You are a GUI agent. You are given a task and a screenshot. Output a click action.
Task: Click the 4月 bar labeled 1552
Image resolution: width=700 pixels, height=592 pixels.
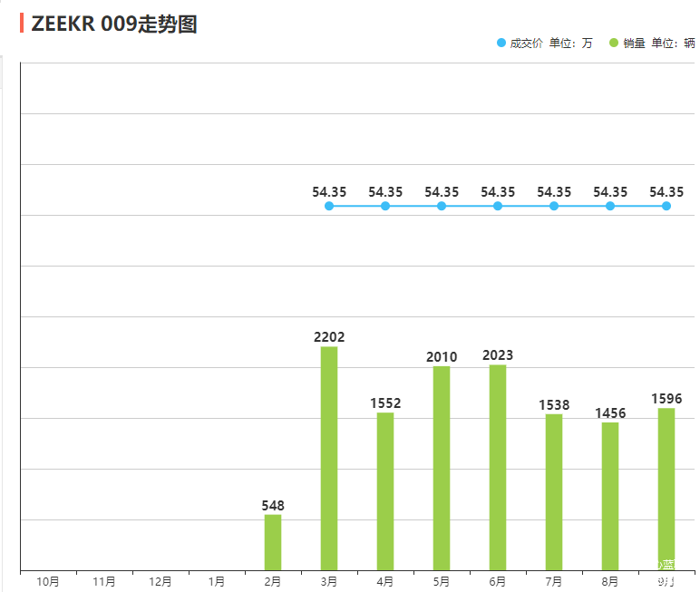coord(385,491)
